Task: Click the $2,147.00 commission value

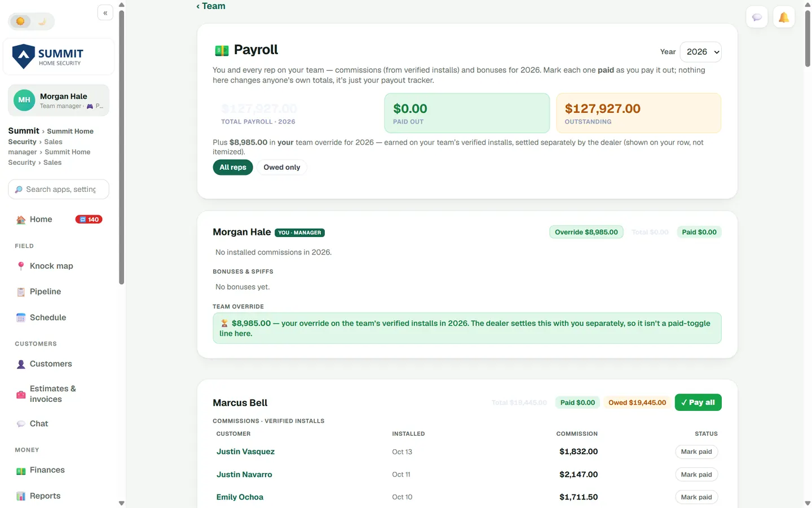Action: [x=579, y=475]
